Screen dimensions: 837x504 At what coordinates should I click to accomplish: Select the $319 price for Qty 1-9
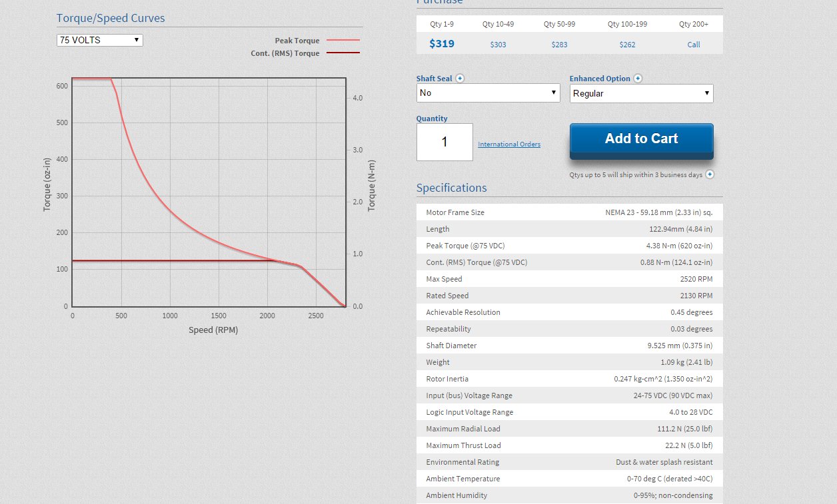pyautogui.click(x=442, y=44)
